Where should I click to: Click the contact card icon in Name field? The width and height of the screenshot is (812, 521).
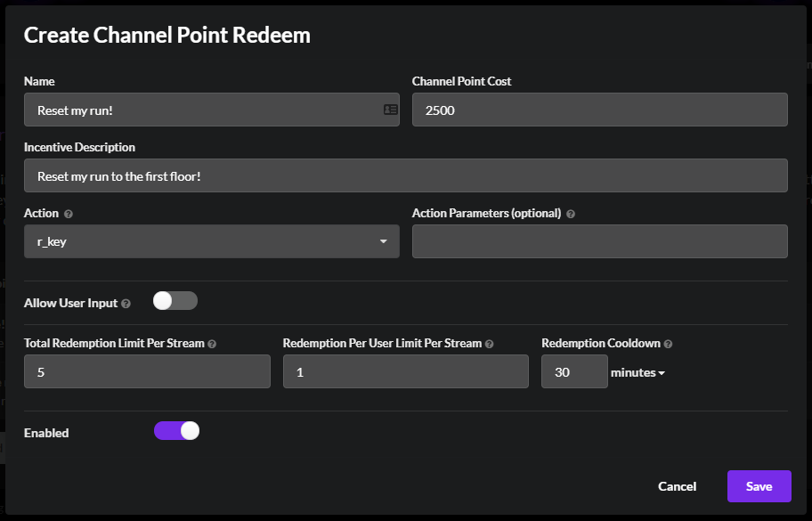[x=390, y=110]
